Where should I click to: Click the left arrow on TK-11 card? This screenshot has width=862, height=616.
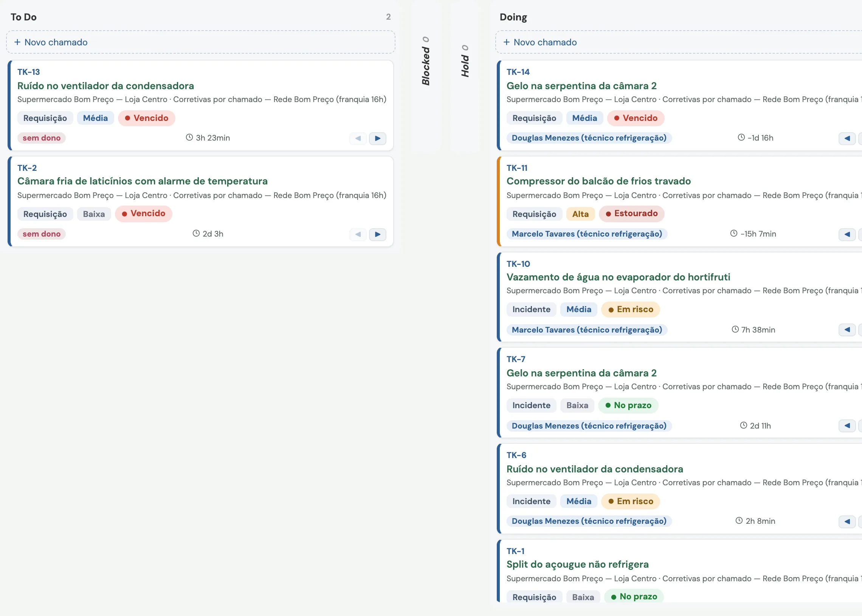pos(847,234)
